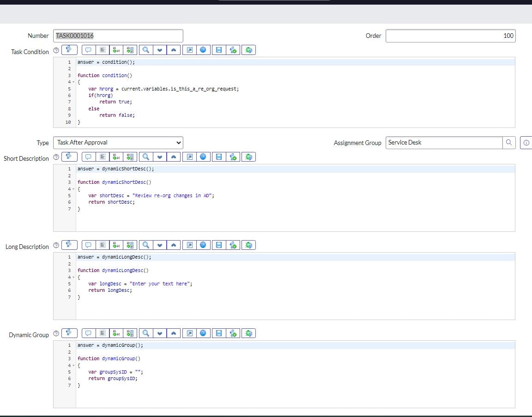532x417 pixels.
Task: Click save icon in Long Description toolbar
Action: [219, 245]
